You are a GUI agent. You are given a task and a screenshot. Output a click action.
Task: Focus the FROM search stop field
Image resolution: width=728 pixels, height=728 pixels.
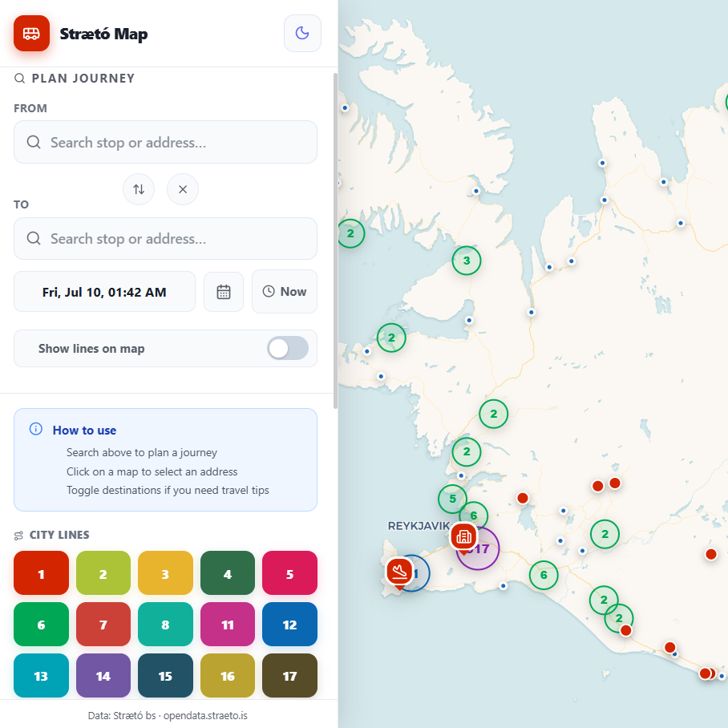[x=165, y=142]
